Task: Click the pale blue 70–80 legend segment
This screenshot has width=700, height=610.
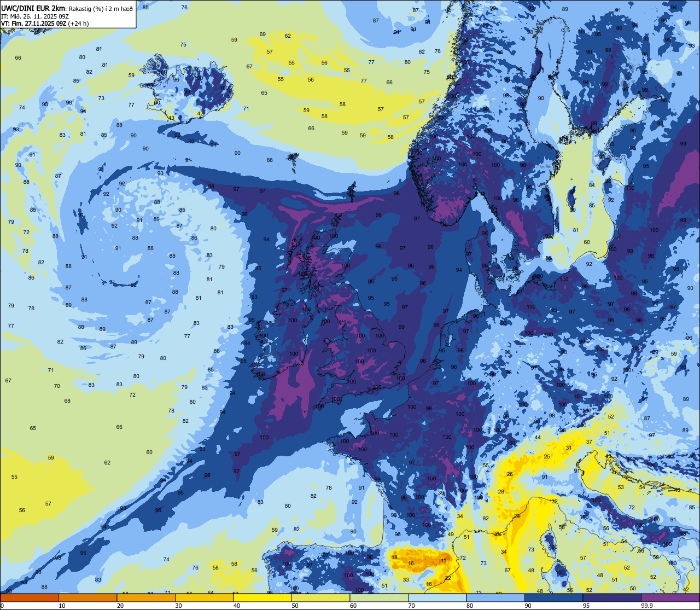Action: [437, 597]
